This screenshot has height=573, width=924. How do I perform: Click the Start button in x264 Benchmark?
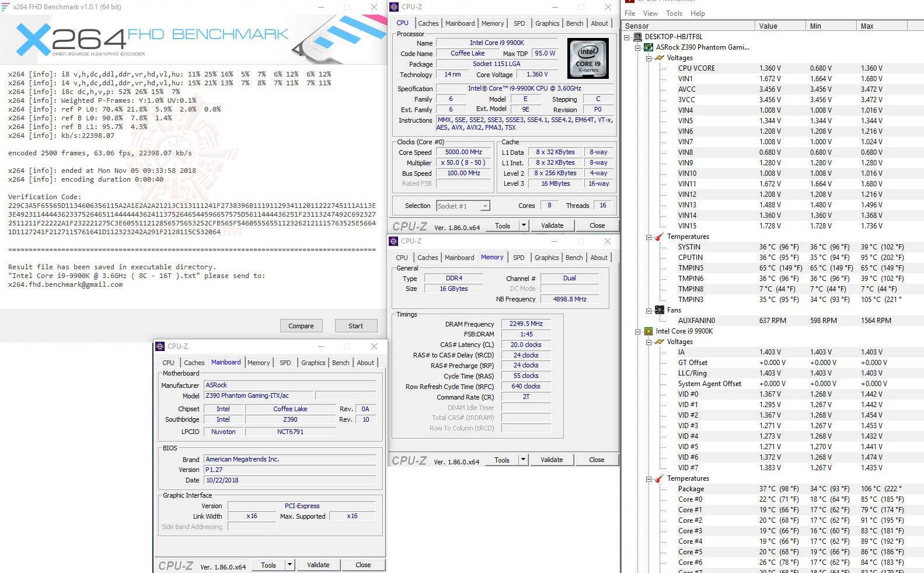point(355,326)
